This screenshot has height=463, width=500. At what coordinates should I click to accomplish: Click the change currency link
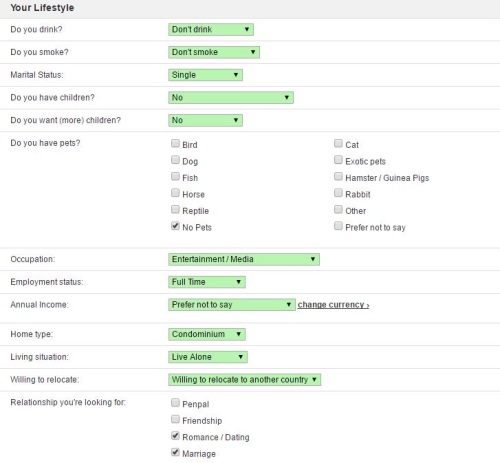point(333,305)
